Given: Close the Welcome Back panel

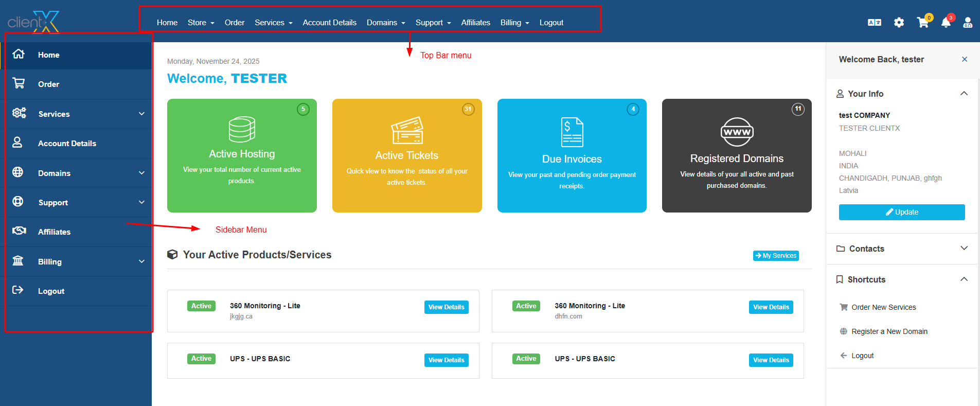Looking at the screenshot, I should click(x=964, y=60).
